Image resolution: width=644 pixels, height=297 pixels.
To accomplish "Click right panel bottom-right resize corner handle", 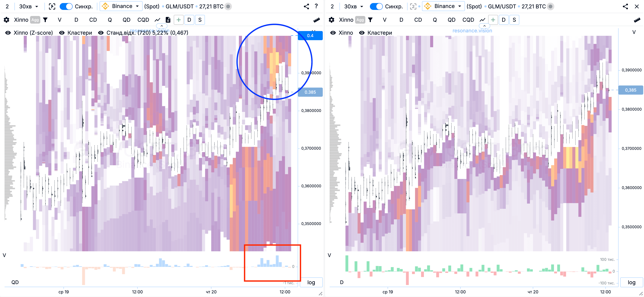I will coord(641,294).
